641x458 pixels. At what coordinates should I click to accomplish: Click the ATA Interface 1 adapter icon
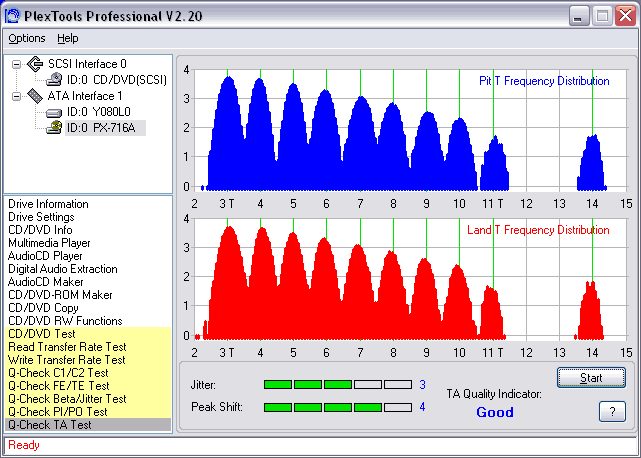point(35,96)
